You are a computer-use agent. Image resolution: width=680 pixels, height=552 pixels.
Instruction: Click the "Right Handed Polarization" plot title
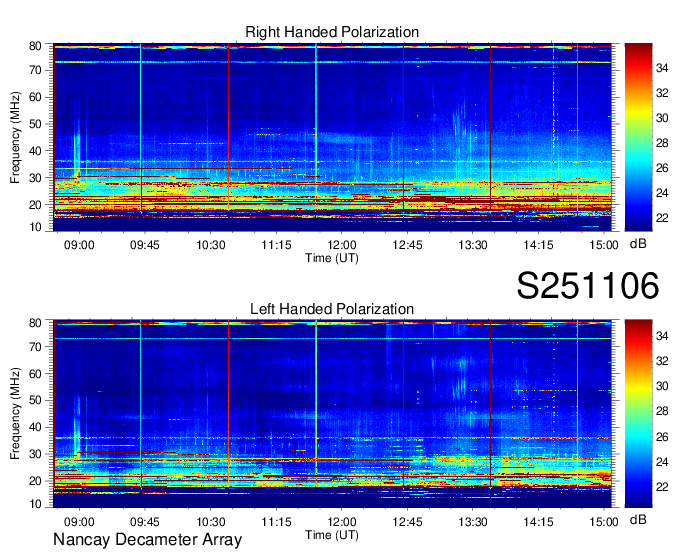(x=332, y=33)
